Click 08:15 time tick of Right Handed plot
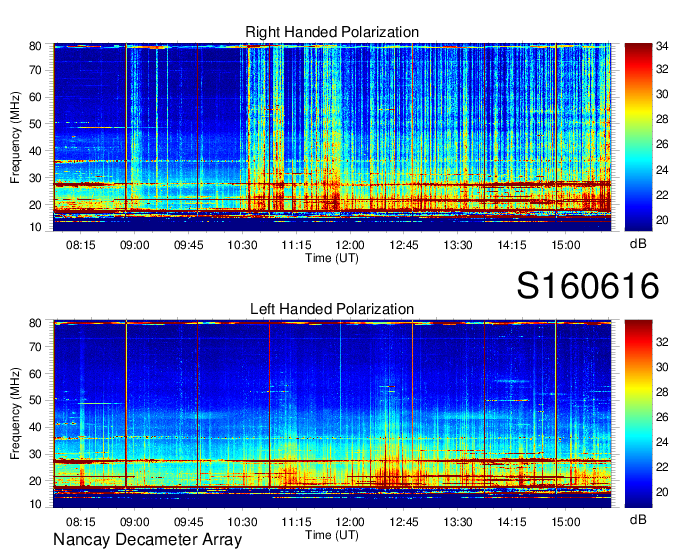The image size is (680, 552). click(x=81, y=245)
